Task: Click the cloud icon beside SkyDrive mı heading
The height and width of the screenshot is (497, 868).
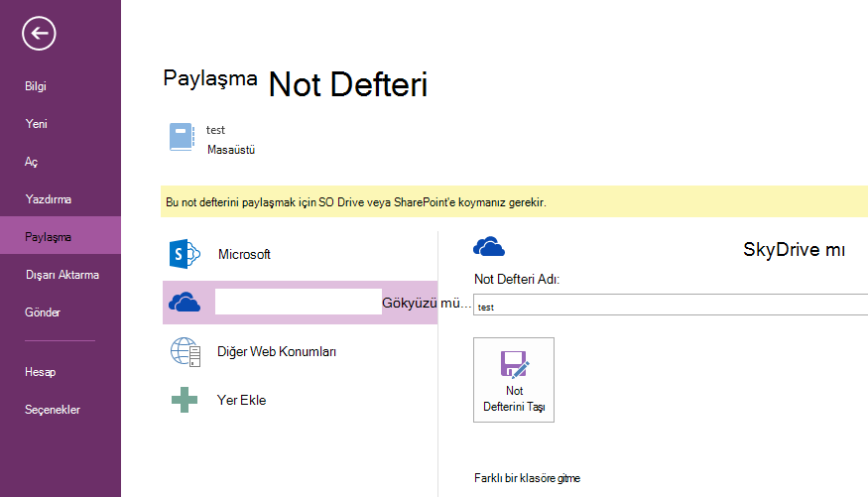Action: pos(489,246)
